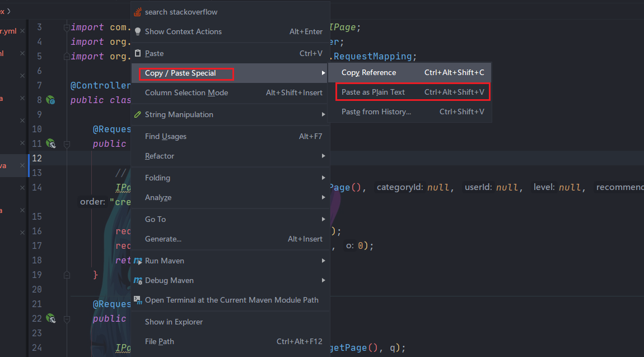Click the gutter mapping icon on line 22

click(x=50, y=318)
